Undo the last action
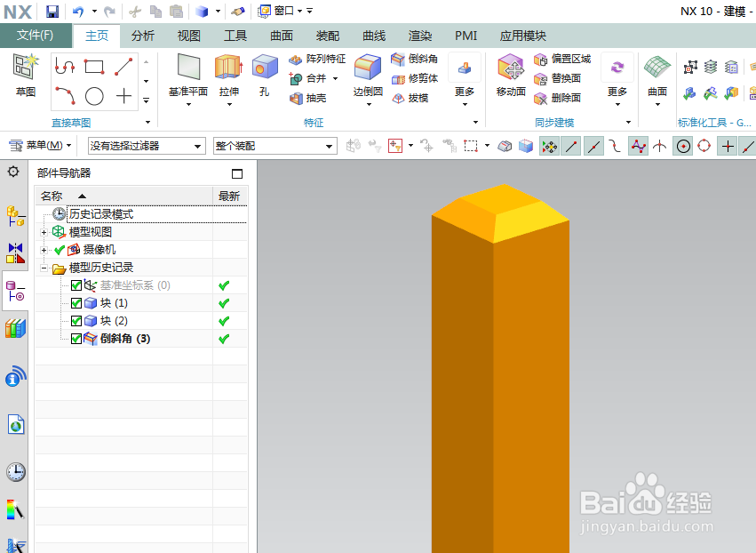 (x=78, y=11)
